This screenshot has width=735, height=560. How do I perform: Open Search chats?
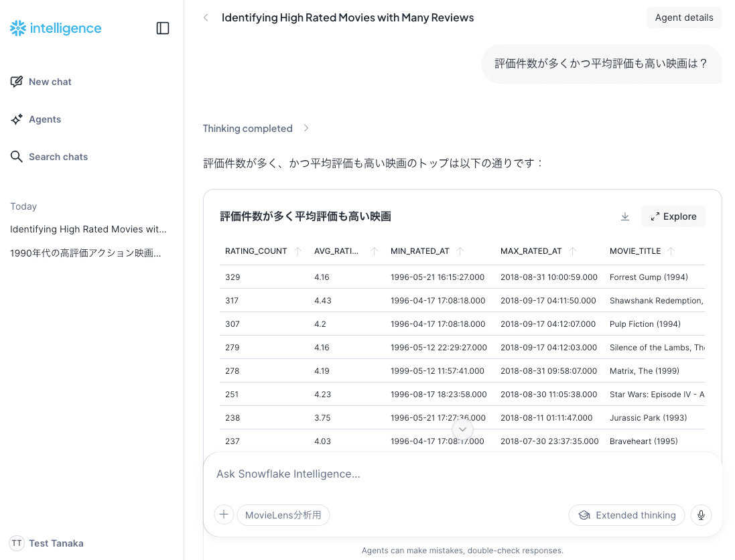[x=58, y=157]
